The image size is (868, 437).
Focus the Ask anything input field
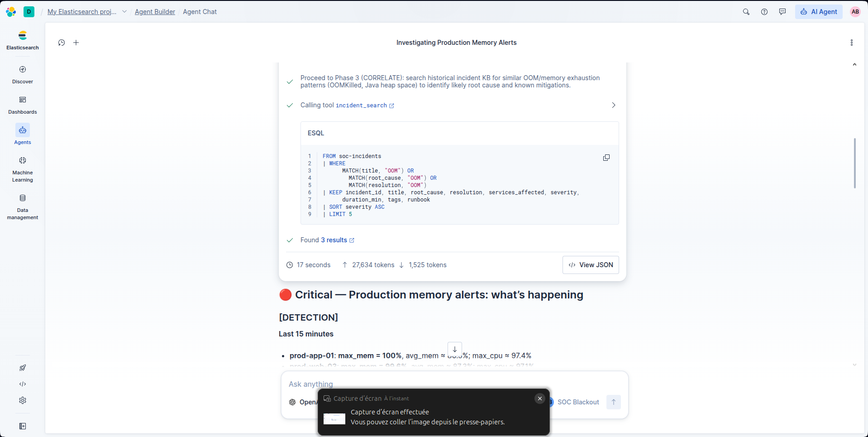point(455,384)
